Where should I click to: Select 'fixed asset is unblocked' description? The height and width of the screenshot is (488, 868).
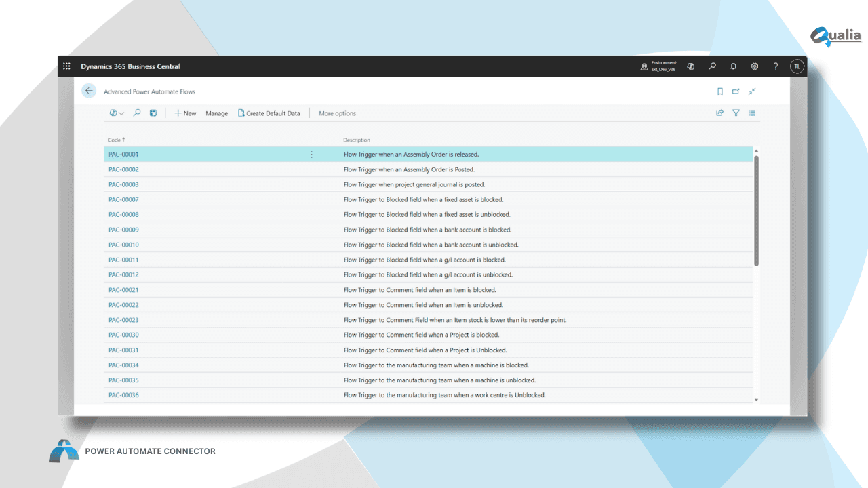pyautogui.click(x=427, y=214)
